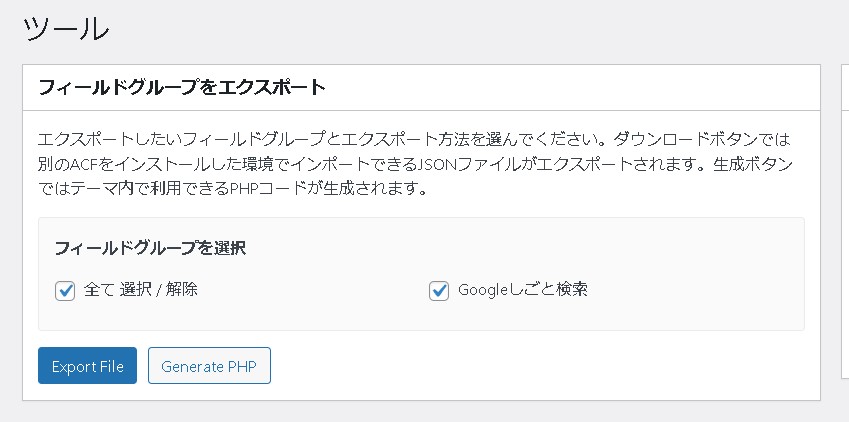Uncheck the 全て 選択 / 解除 checkbox

66,291
